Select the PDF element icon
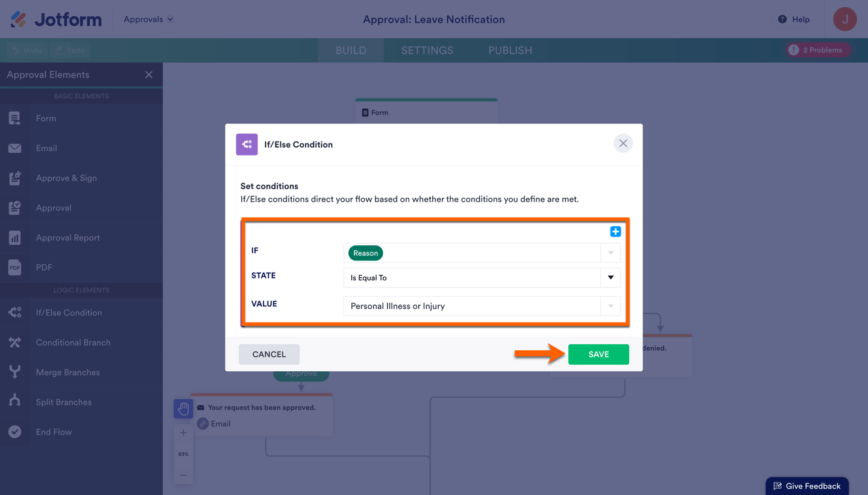 coord(15,267)
